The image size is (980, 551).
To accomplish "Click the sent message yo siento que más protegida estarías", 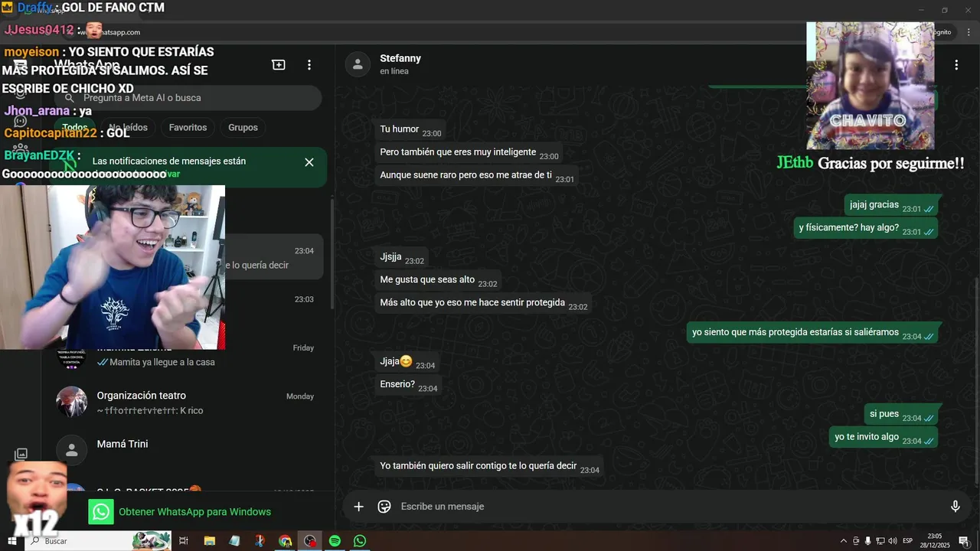I will pos(813,333).
